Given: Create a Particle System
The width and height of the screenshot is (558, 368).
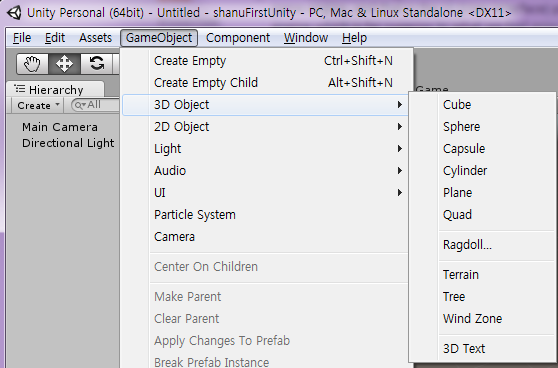Looking at the screenshot, I should (265, 215).
